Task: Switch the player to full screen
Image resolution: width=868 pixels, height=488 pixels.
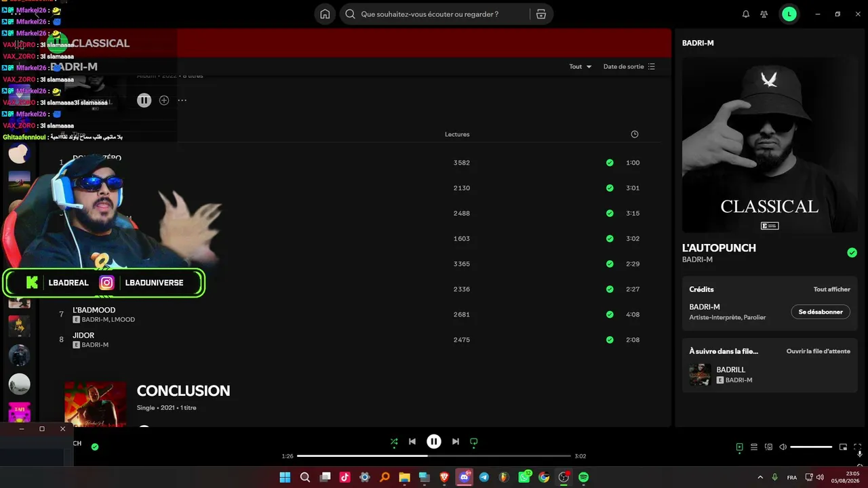Action: (x=859, y=447)
